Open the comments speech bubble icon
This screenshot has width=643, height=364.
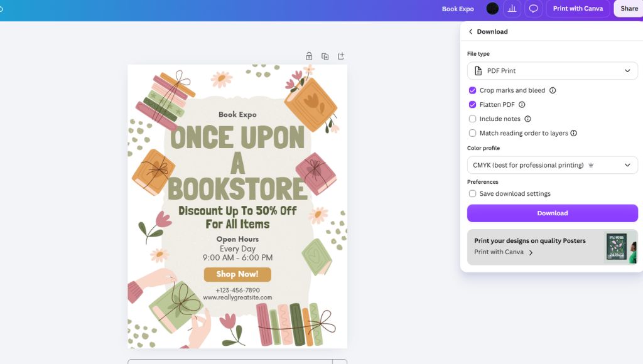[534, 9]
